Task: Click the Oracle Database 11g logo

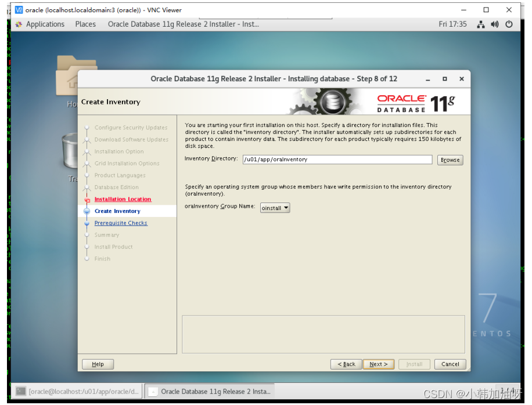Action: tap(416, 103)
